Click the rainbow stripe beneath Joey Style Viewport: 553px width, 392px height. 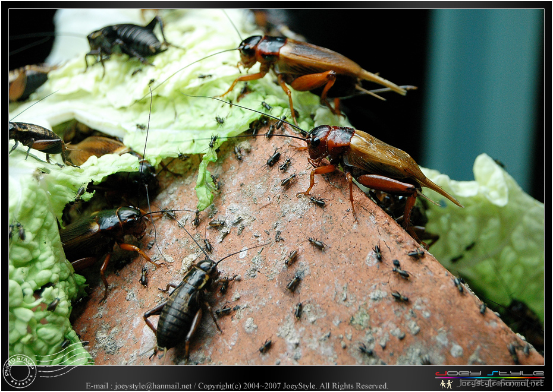pos(489,378)
